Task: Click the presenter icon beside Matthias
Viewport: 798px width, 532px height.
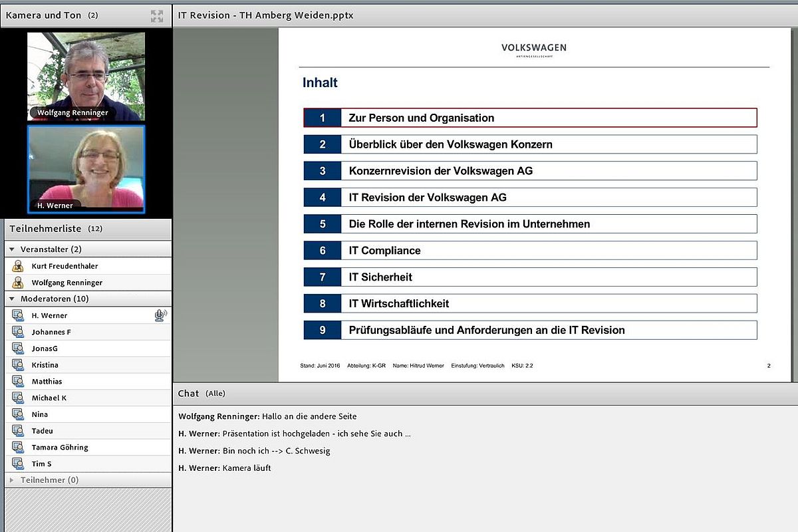Action: (18, 382)
